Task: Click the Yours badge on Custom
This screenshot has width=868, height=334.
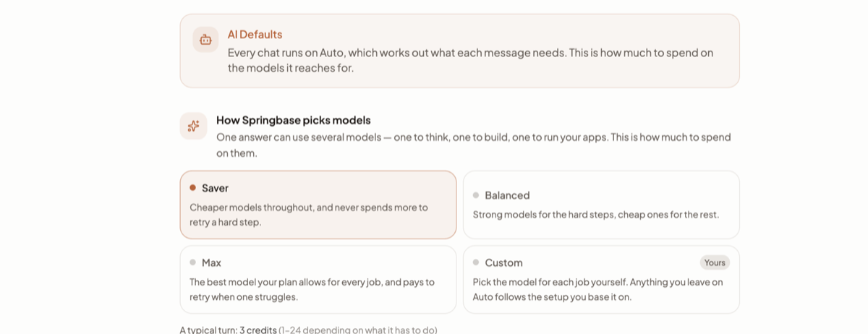Action: click(x=715, y=262)
